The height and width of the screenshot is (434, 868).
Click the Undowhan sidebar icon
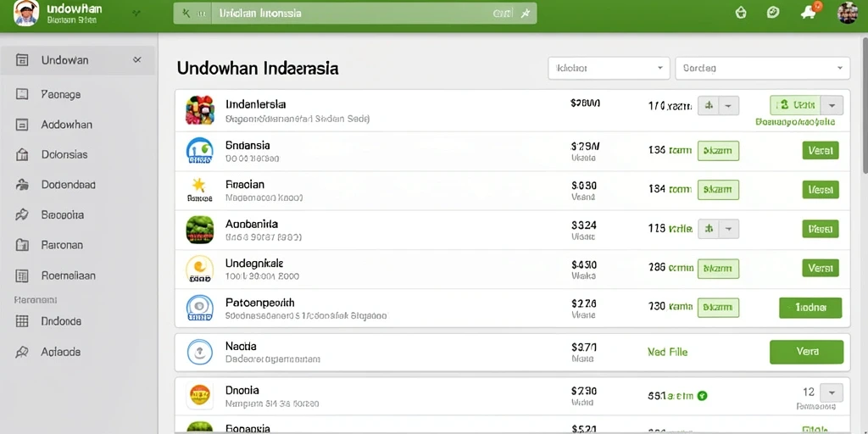(22, 60)
